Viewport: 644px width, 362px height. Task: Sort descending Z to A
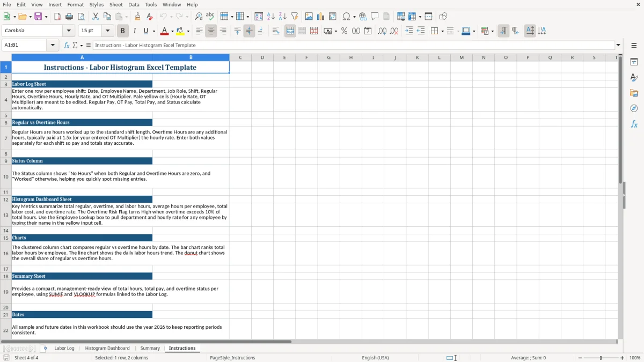282,17
